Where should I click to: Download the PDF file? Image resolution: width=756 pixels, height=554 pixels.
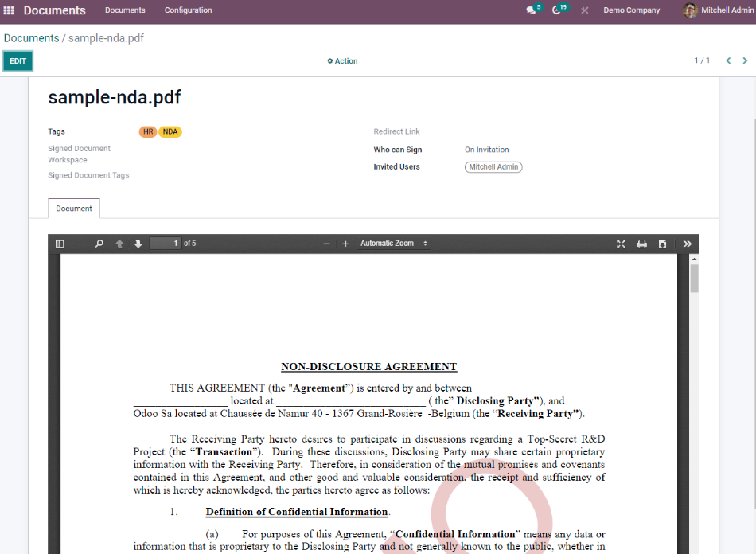(x=662, y=244)
